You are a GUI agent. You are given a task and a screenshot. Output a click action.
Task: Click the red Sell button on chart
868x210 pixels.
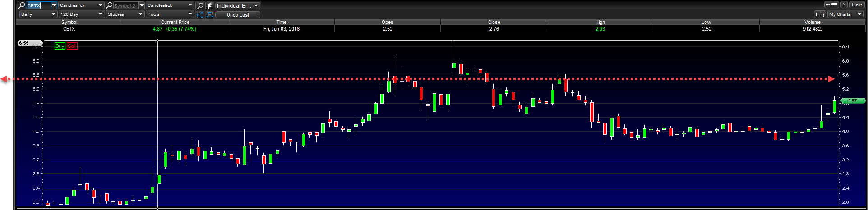(x=72, y=46)
